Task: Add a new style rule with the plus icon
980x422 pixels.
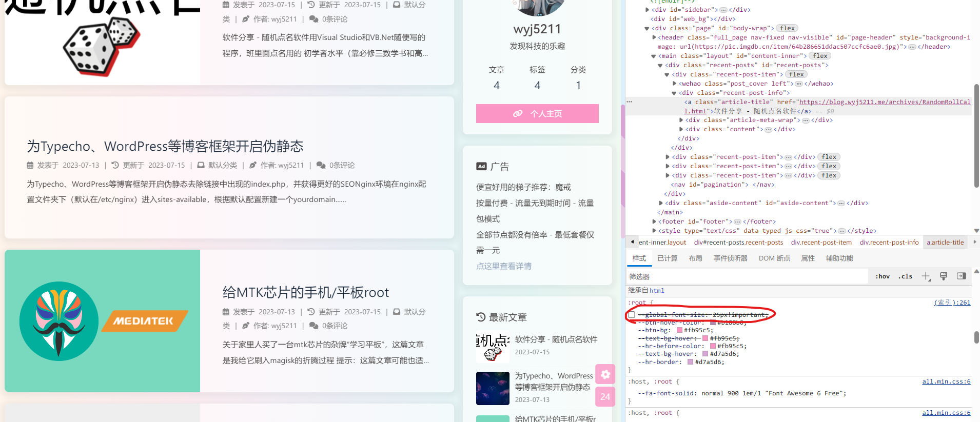Action: 926,276
